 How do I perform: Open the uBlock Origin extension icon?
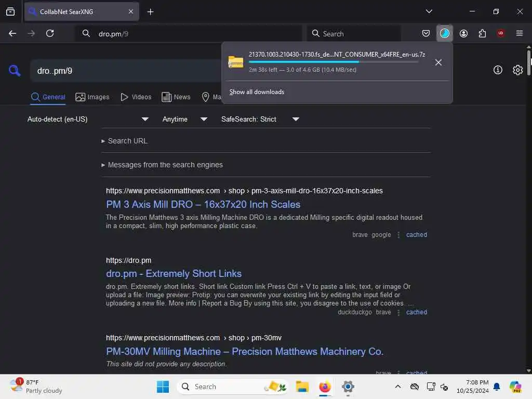(500, 33)
